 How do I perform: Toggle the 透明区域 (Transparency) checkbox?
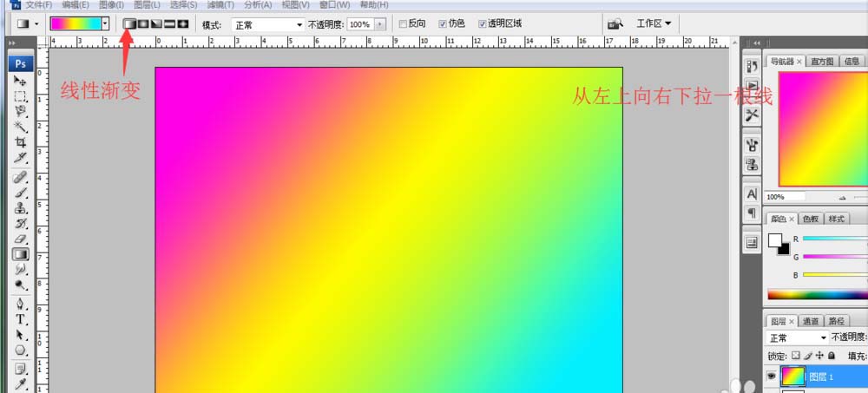pos(482,23)
